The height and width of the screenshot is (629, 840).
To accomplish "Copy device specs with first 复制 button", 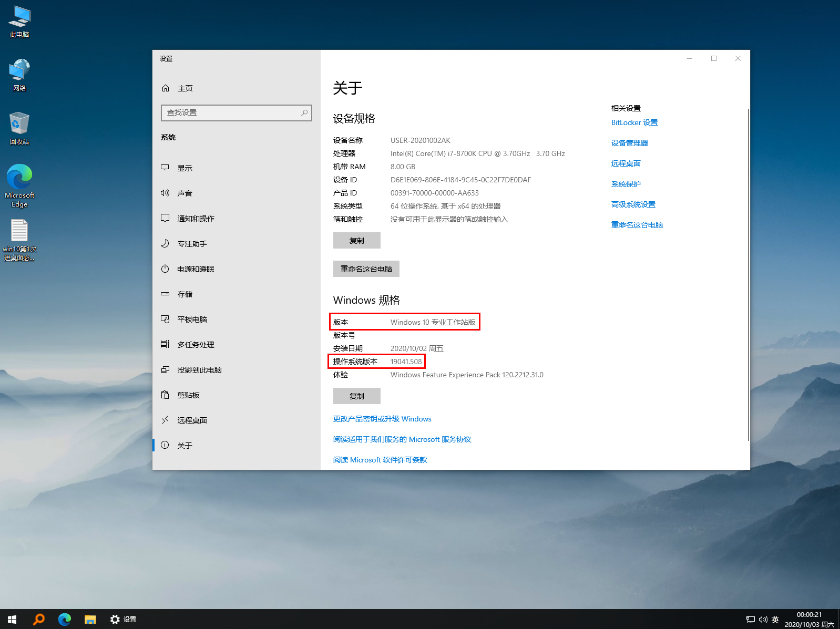I will pos(357,241).
